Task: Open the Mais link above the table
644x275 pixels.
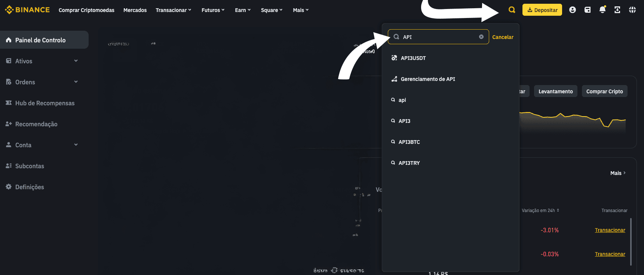Action: pyautogui.click(x=618, y=173)
